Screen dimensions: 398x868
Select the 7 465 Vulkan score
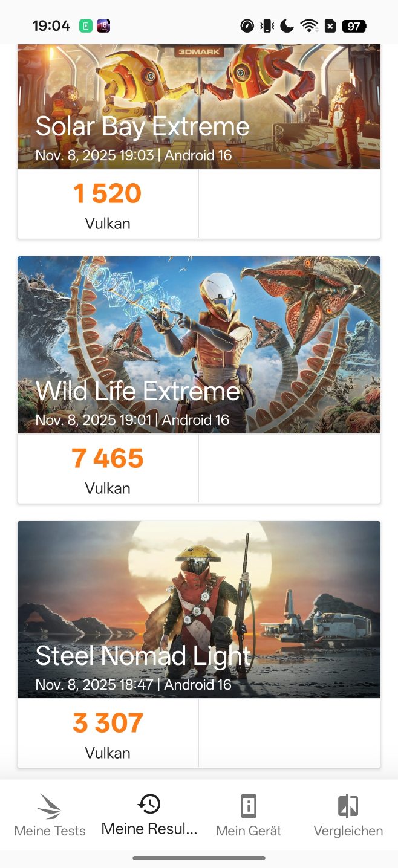tap(108, 468)
